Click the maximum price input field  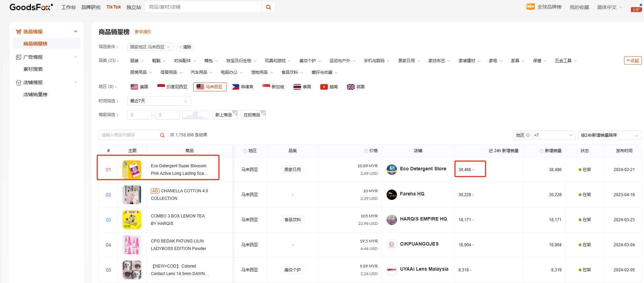click(168, 115)
